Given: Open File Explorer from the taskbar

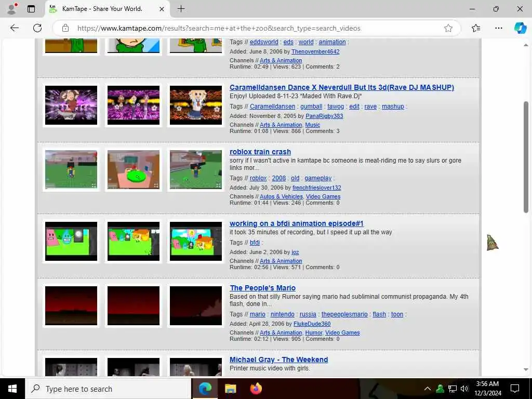Looking at the screenshot, I should pyautogui.click(x=230, y=389).
